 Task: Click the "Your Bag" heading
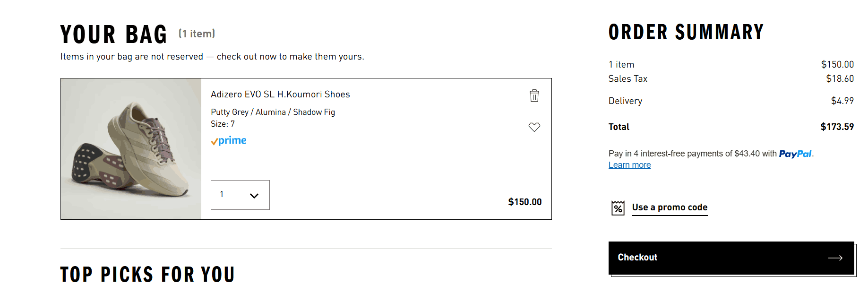coord(114,35)
